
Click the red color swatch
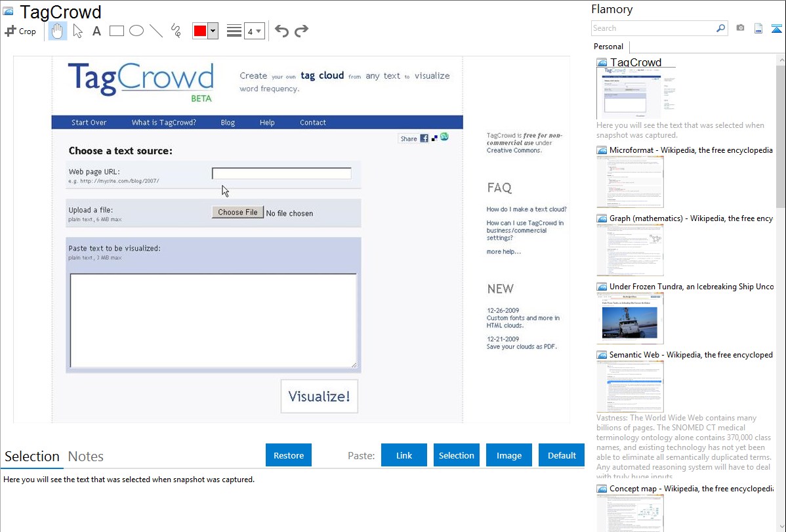(x=200, y=31)
